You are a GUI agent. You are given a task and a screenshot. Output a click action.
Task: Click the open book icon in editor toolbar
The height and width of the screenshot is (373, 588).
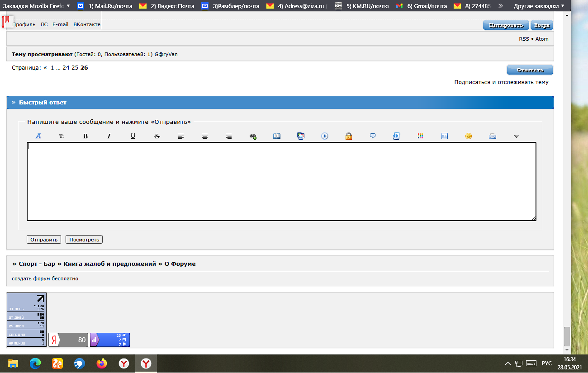click(277, 136)
